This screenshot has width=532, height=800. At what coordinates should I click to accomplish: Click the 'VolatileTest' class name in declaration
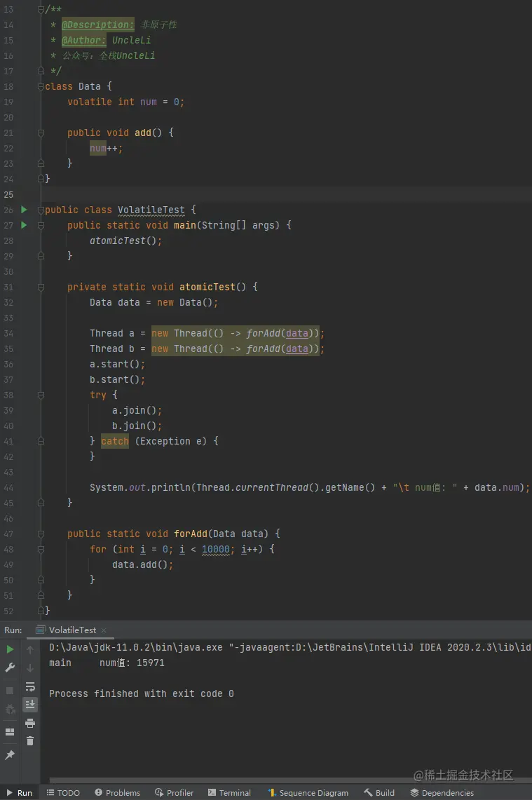151,210
